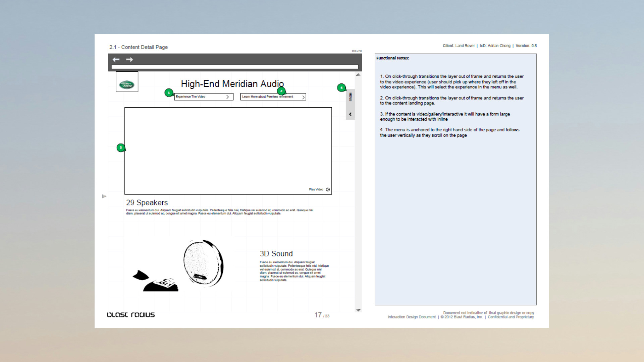Click chevron in Learn More about Peerless button
644x362 pixels.
(x=303, y=97)
